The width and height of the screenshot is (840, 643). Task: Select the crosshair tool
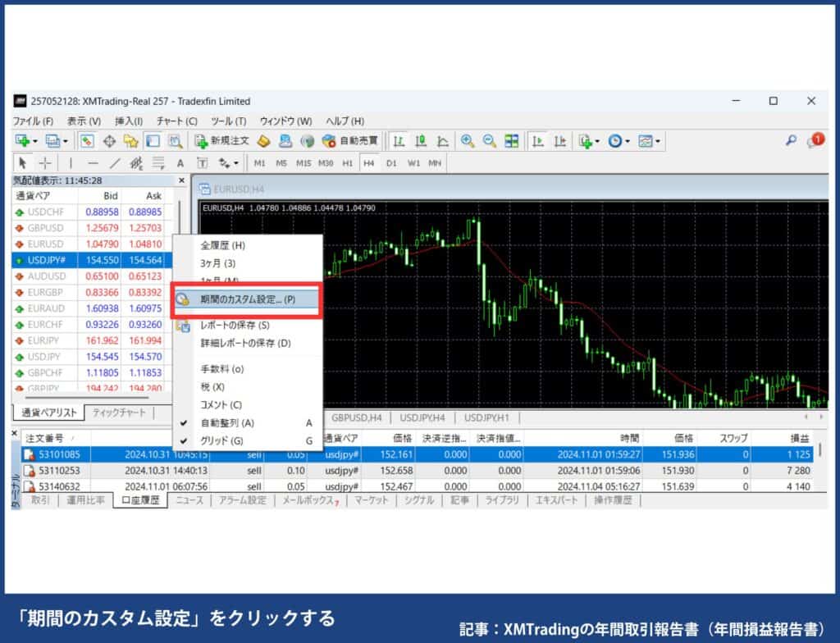tap(46, 163)
